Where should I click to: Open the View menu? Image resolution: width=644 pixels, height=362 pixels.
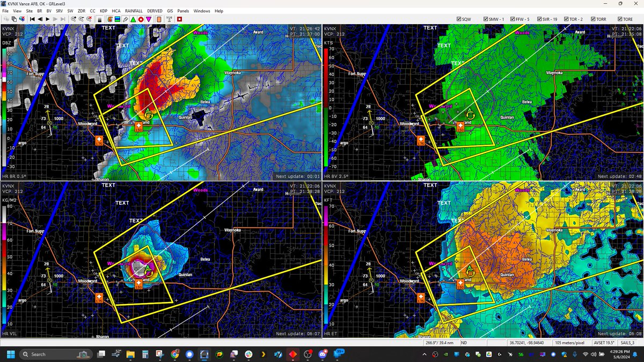coord(18,11)
